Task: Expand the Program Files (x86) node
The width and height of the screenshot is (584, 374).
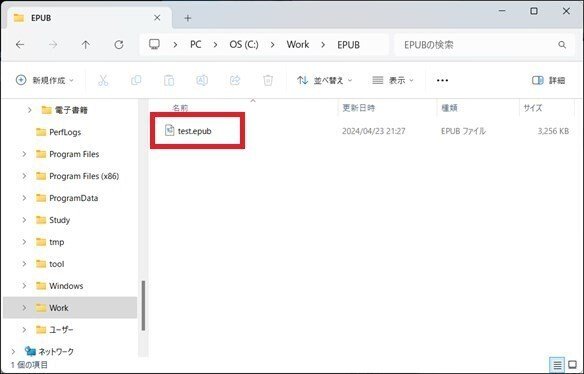Action: pyautogui.click(x=24, y=176)
